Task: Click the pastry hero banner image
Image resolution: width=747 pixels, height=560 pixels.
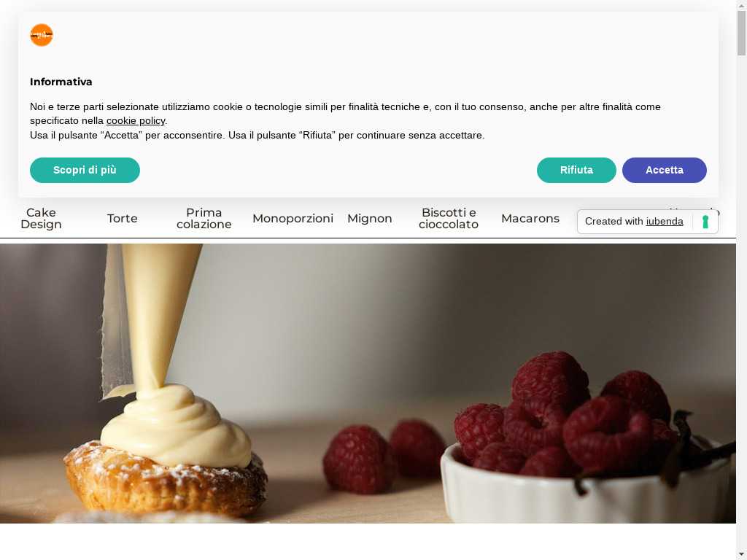Action: [368, 384]
